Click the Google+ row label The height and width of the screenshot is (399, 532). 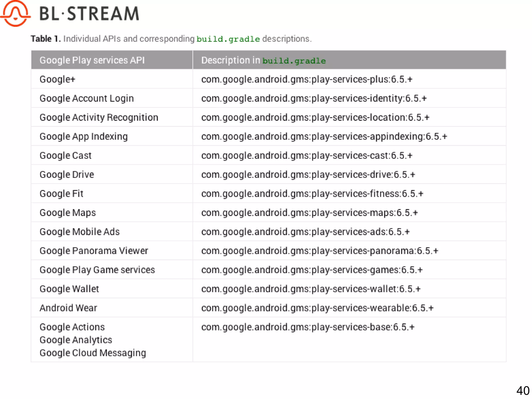pyautogui.click(x=57, y=79)
